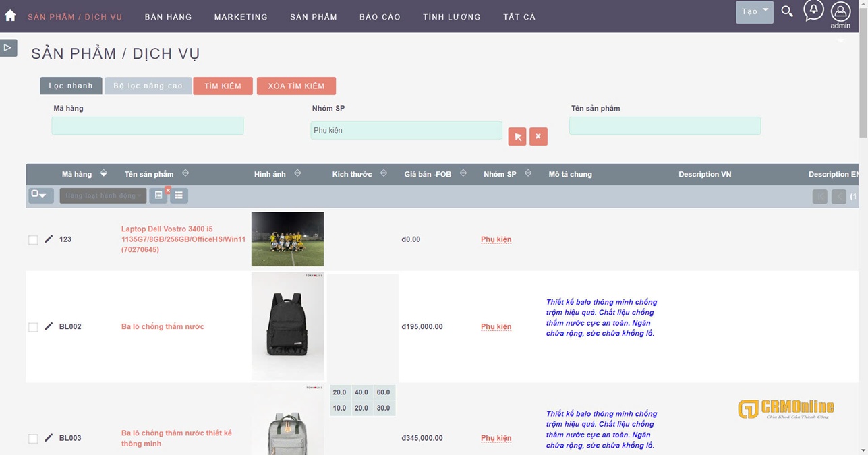This screenshot has width=868, height=455.
Task: Open the Tạo dropdown in the top bar
Action: (753, 11)
